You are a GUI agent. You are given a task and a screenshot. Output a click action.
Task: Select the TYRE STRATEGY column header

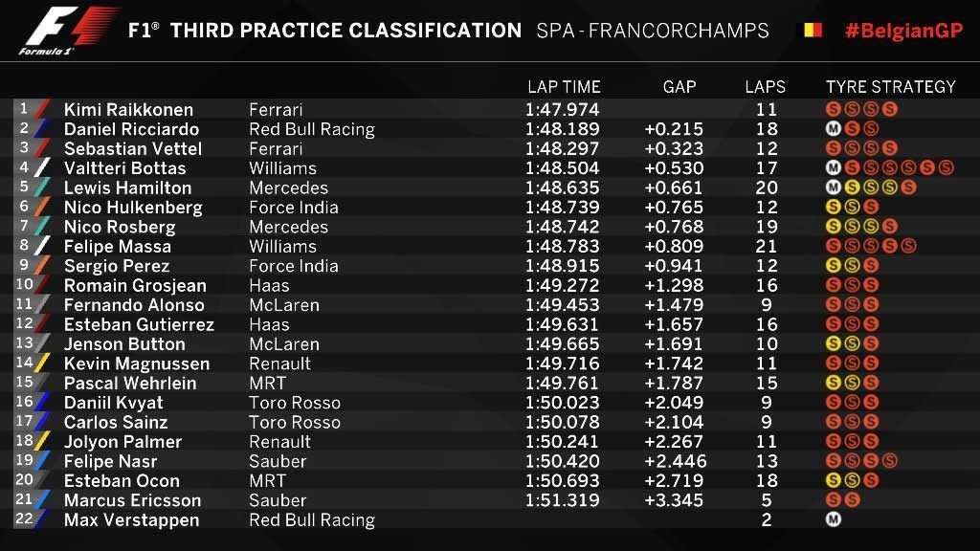click(891, 87)
